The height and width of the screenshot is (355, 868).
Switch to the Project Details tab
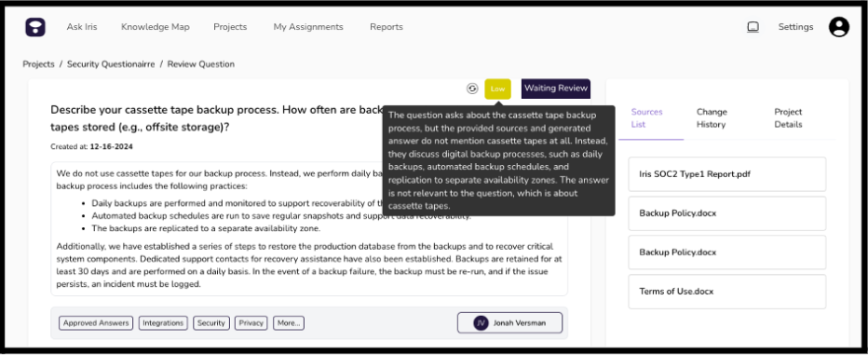[788, 118]
